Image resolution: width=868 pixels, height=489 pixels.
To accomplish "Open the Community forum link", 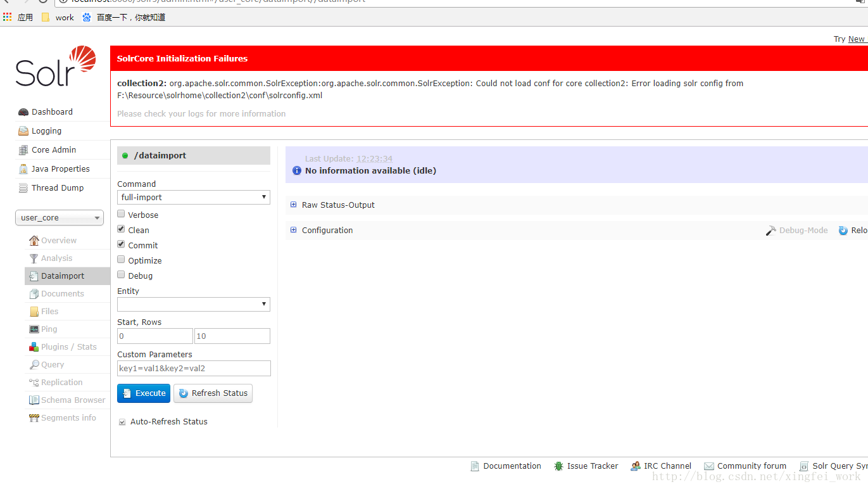I will [x=752, y=466].
